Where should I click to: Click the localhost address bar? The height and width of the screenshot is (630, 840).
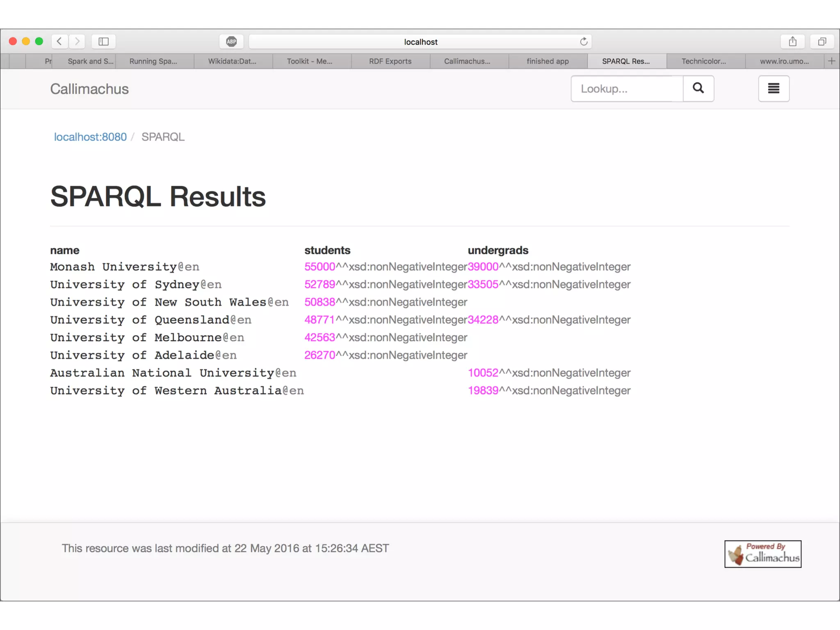tap(420, 42)
